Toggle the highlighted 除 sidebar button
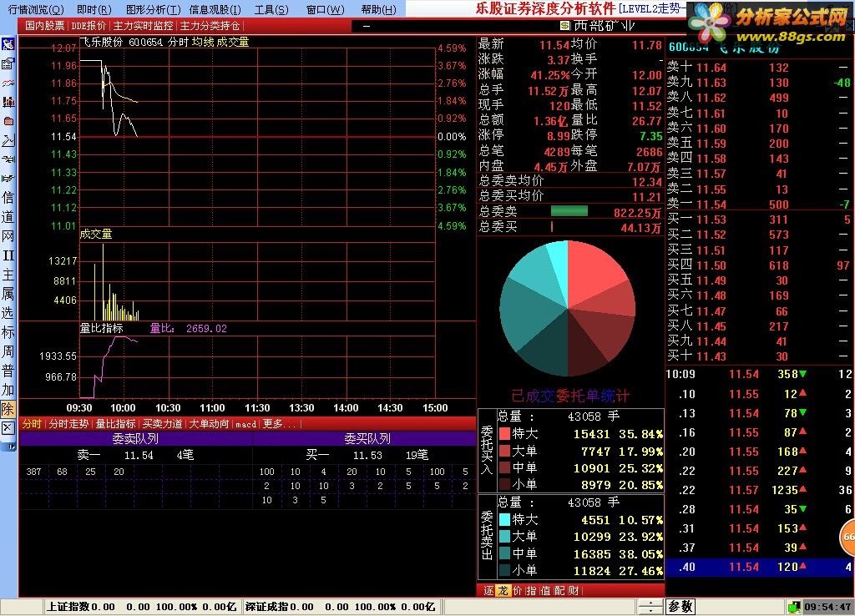Screen dimensions: 855x616 (8, 409)
